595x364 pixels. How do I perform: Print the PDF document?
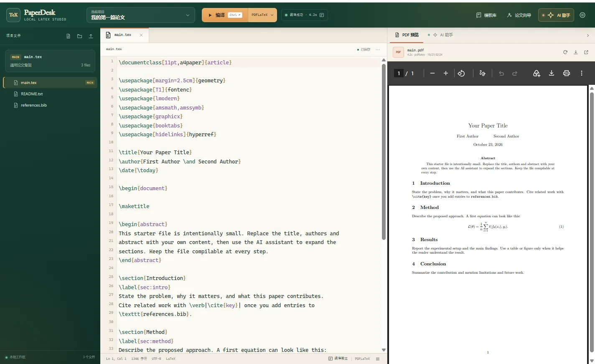pos(567,73)
